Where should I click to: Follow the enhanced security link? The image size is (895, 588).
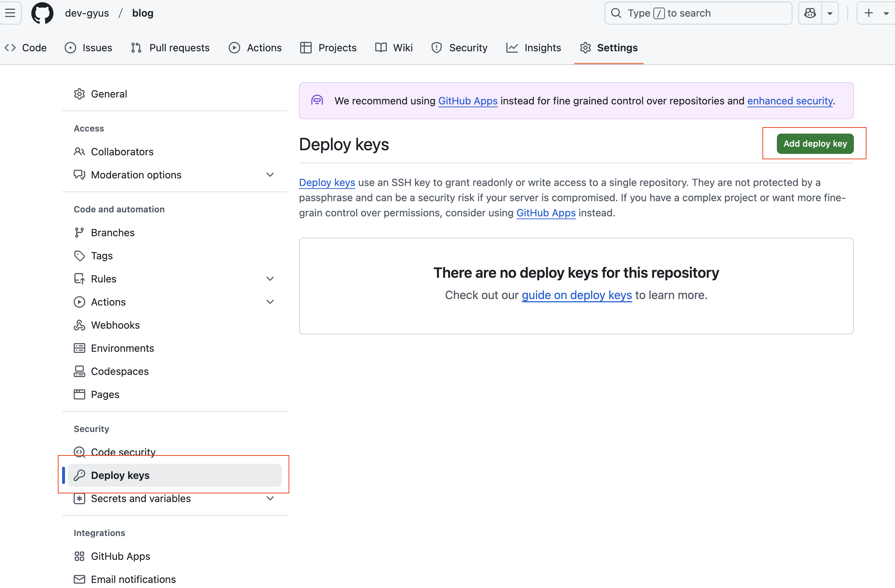pyautogui.click(x=790, y=101)
